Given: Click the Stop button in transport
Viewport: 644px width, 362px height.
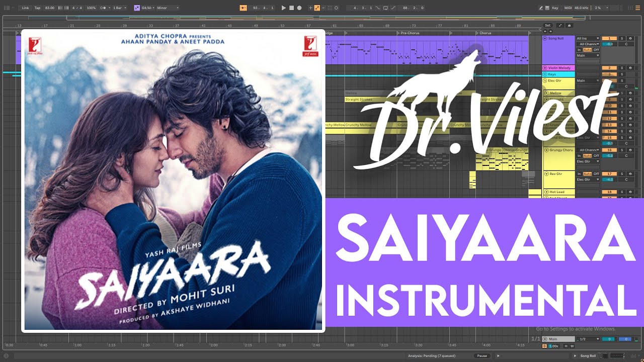Looking at the screenshot, I should click(291, 8).
